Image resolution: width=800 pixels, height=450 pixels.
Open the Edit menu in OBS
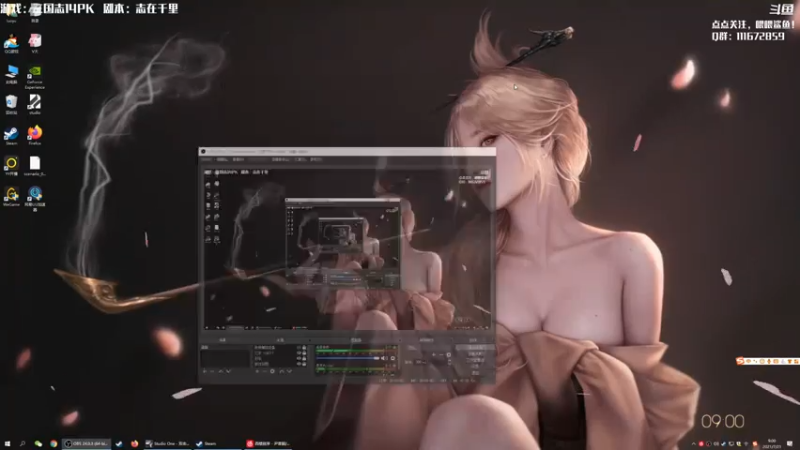(222, 160)
